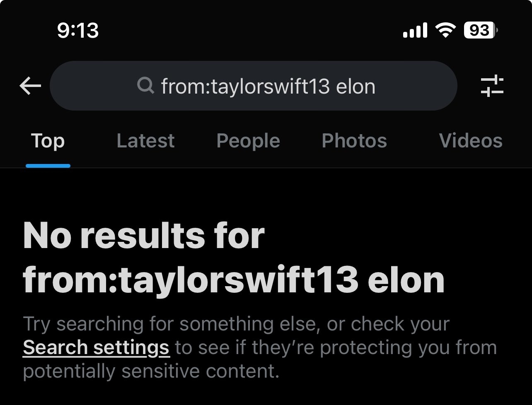532x405 pixels.
Task: Switch to the Photos tab
Action: (354, 141)
